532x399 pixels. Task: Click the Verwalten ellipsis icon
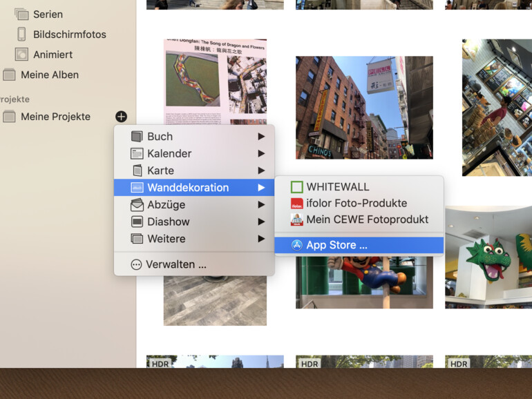pos(136,264)
